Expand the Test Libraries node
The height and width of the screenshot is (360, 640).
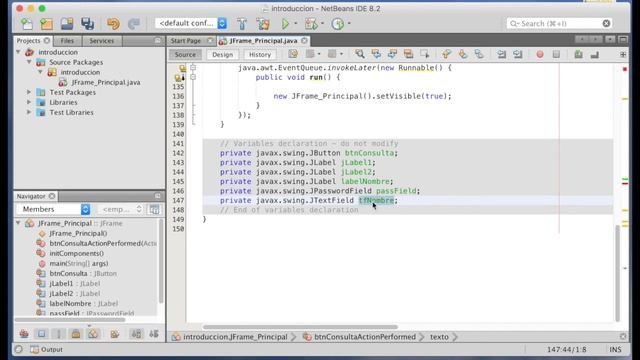click(29, 112)
